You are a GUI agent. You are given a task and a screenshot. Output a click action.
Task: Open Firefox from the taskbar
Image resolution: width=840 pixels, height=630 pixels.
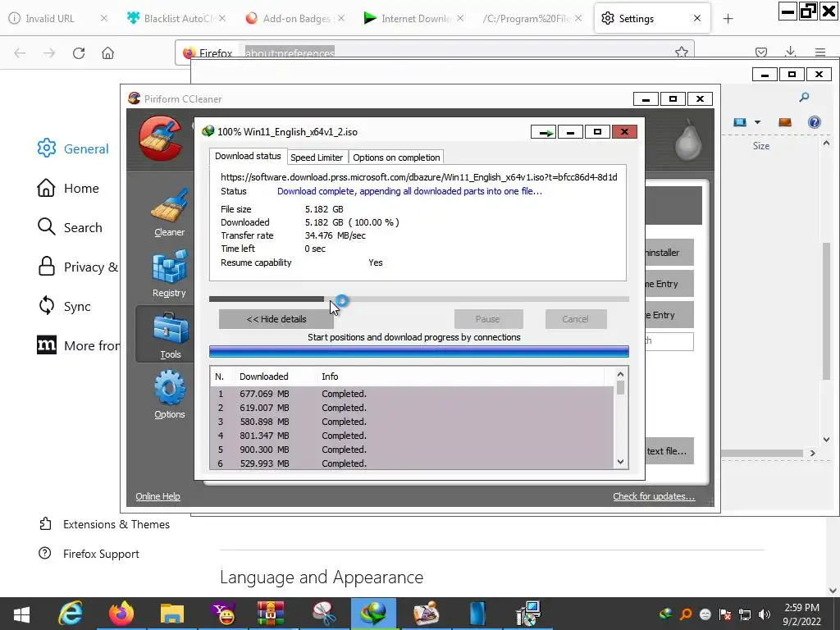(x=121, y=614)
